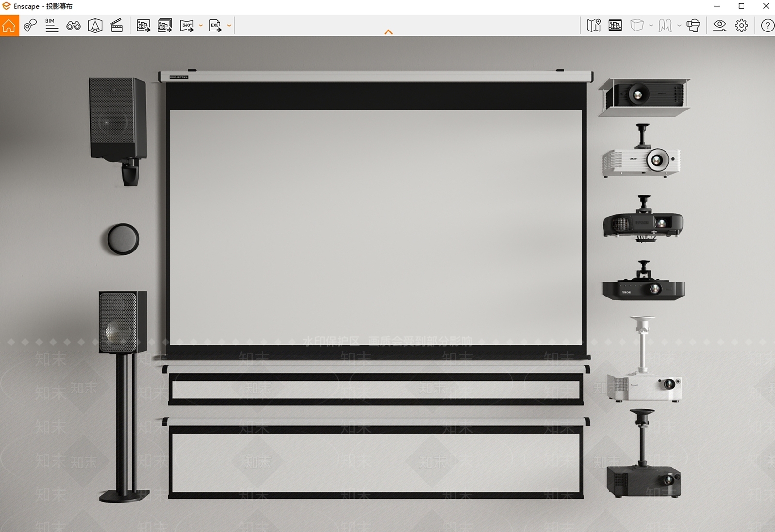Screen dimensions: 775x532
Task: Collapse the toolbar with orange chevron
Action: coord(388,32)
